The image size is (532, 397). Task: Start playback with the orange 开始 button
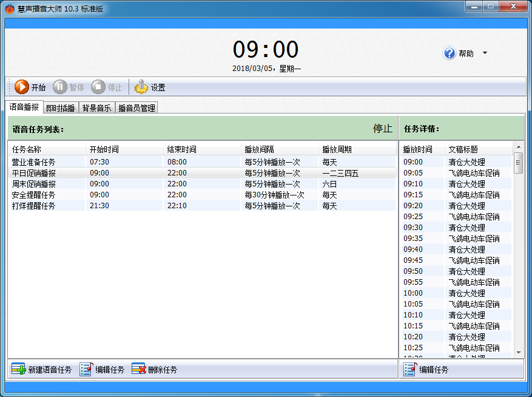pyautogui.click(x=22, y=87)
